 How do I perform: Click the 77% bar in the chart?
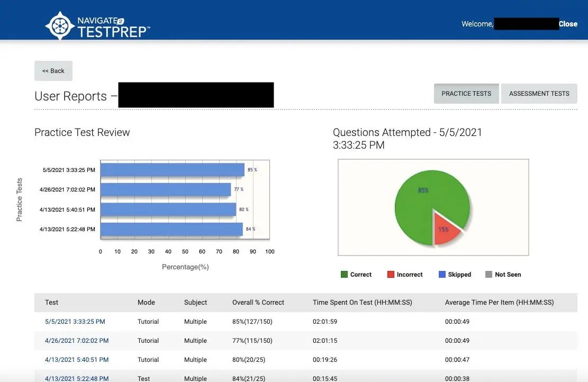pyautogui.click(x=165, y=189)
